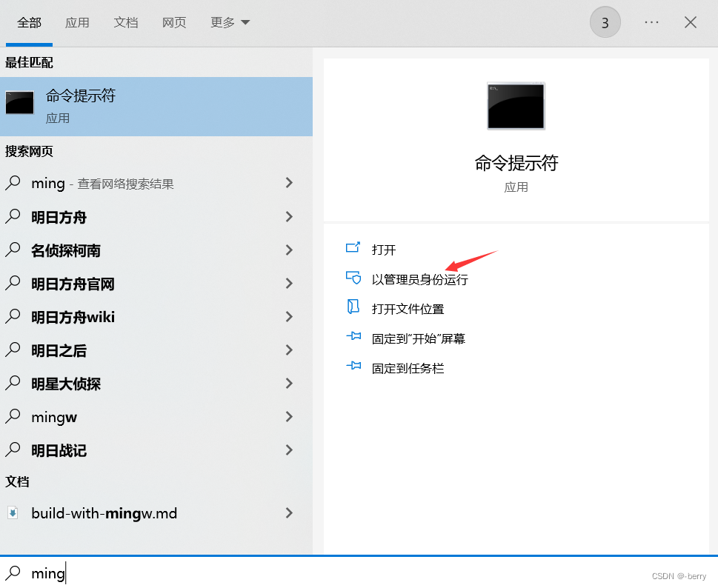Click the ming search input field
This screenshot has height=588, width=718.
(x=48, y=572)
